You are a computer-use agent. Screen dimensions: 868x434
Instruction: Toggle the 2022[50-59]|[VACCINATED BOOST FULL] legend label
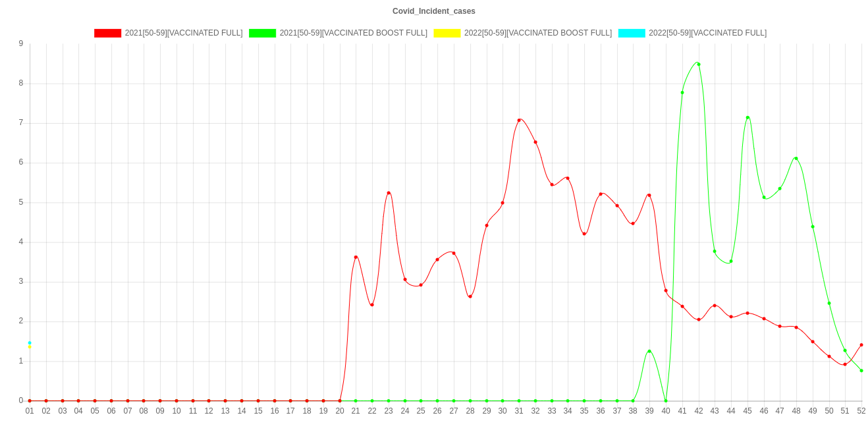(538, 33)
